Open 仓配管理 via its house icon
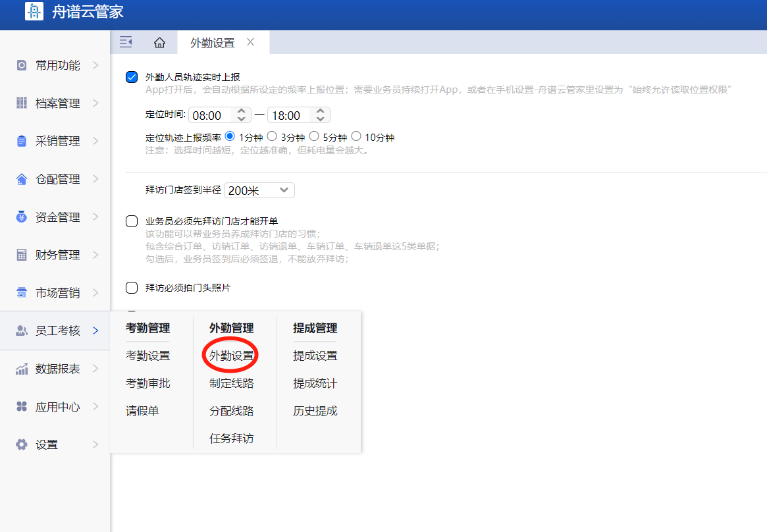 click(22, 179)
